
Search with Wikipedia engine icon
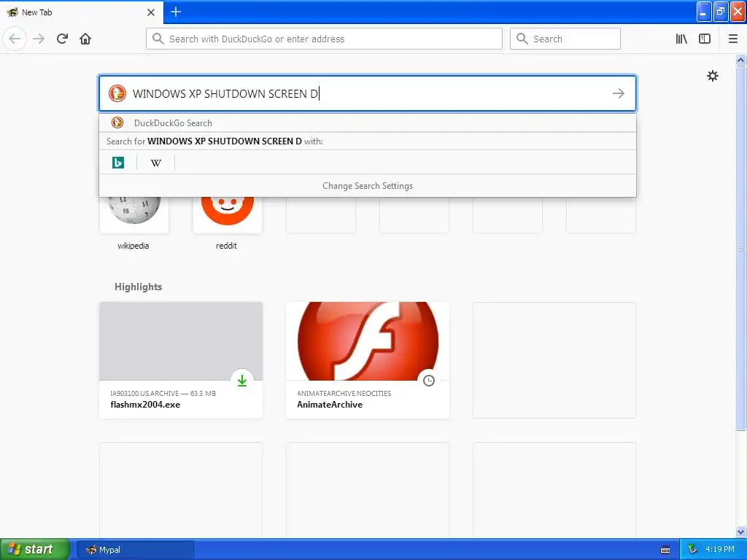click(x=156, y=163)
